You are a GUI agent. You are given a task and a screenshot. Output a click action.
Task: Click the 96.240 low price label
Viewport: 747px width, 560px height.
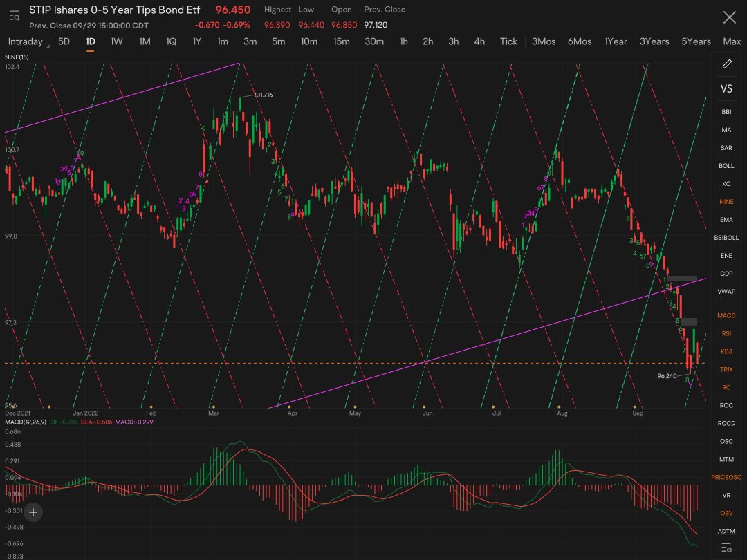point(667,375)
